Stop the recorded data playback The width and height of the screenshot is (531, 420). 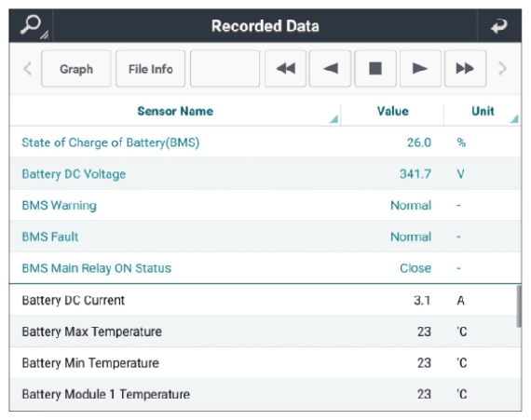coord(375,69)
